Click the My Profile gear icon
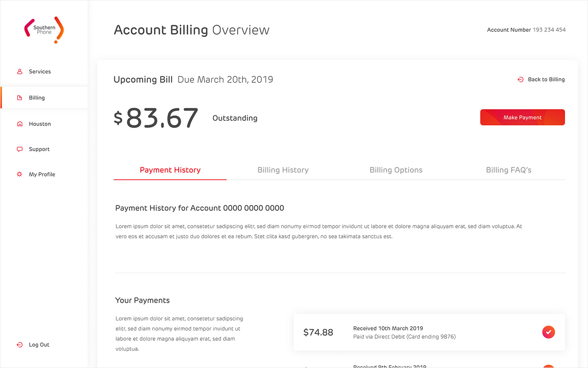Screen dimensions: 588x368 20,174
